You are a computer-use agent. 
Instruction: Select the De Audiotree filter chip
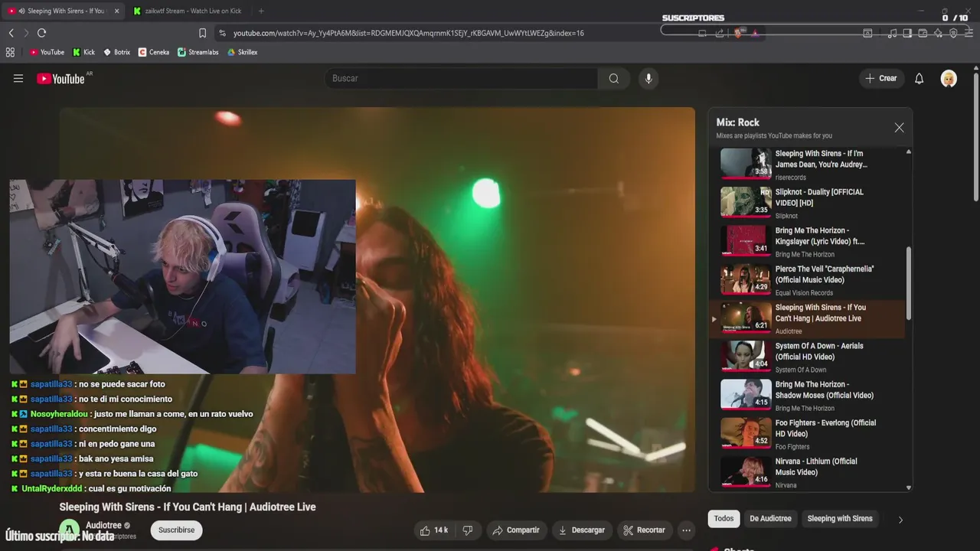click(770, 519)
